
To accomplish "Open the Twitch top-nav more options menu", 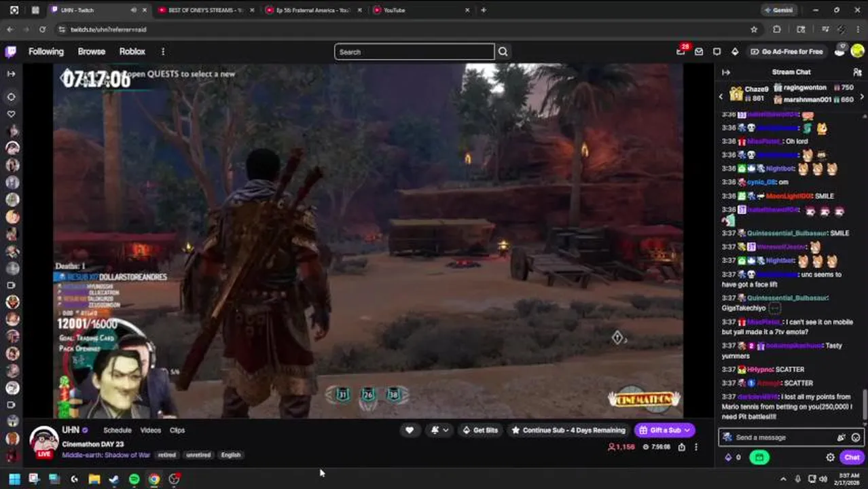I will (163, 52).
